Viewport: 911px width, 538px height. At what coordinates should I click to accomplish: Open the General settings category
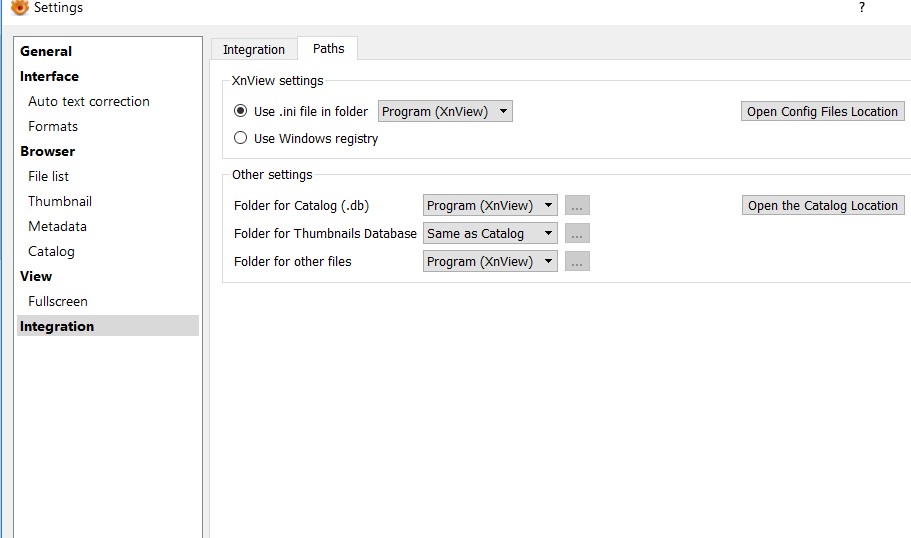(x=46, y=51)
